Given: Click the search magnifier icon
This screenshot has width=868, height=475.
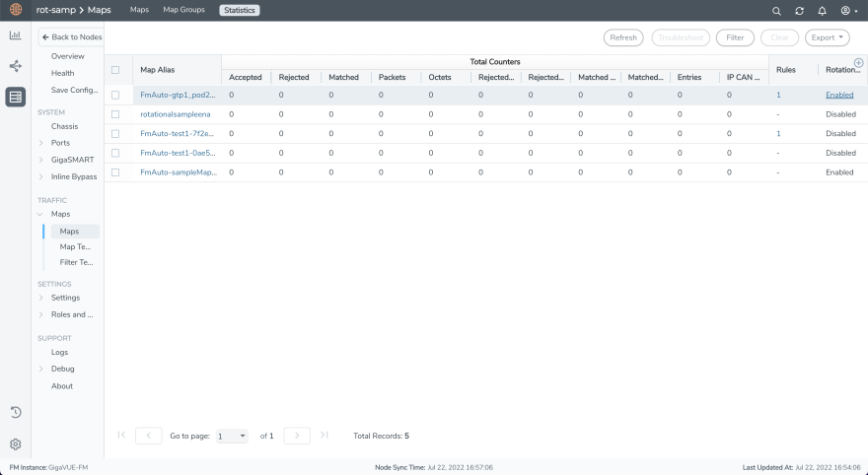Looking at the screenshot, I should [x=776, y=11].
